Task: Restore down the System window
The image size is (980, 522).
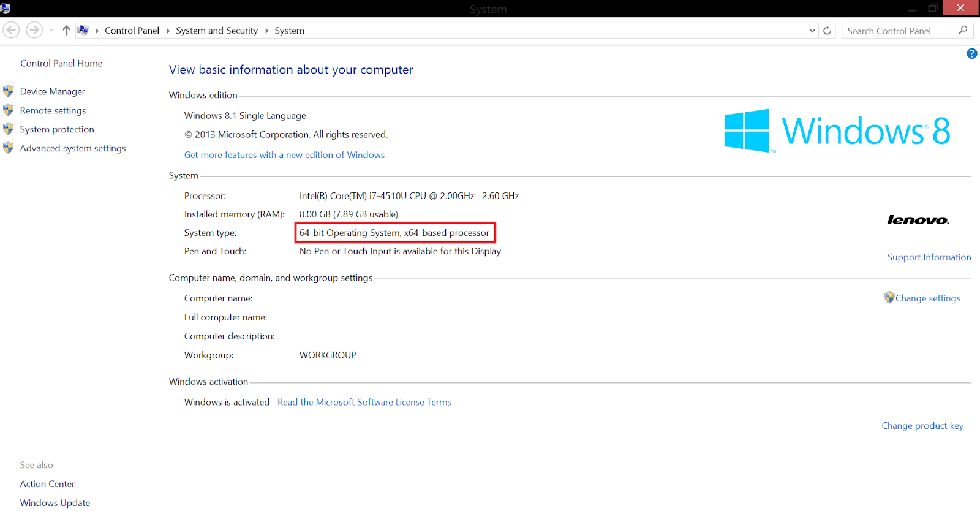Action: coord(933,8)
